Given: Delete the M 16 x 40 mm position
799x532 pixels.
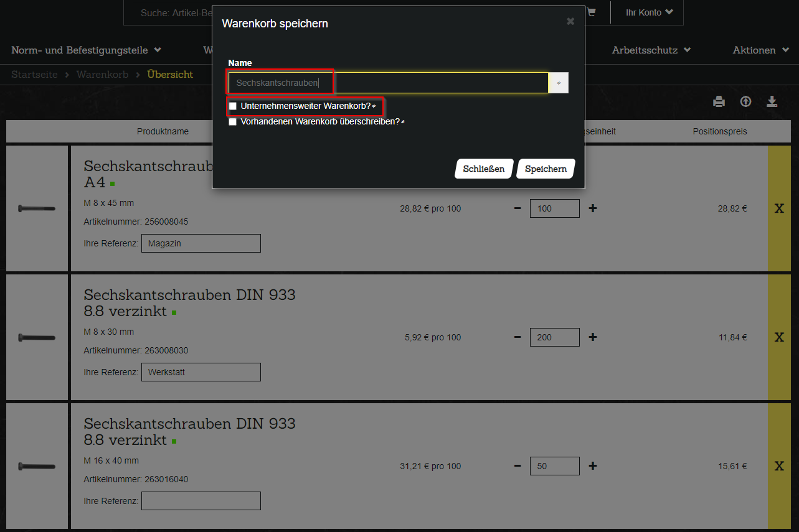Looking at the screenshot, I should tap(778, 466).
